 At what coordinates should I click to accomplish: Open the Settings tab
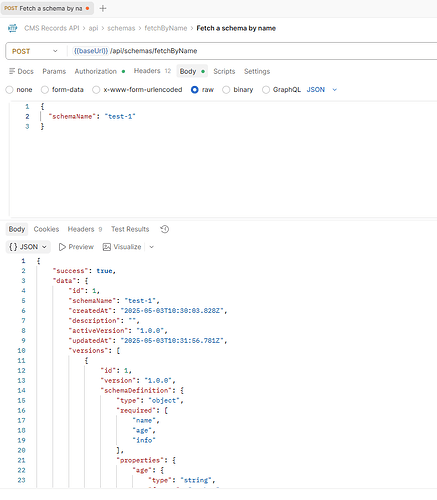point(257,71)
